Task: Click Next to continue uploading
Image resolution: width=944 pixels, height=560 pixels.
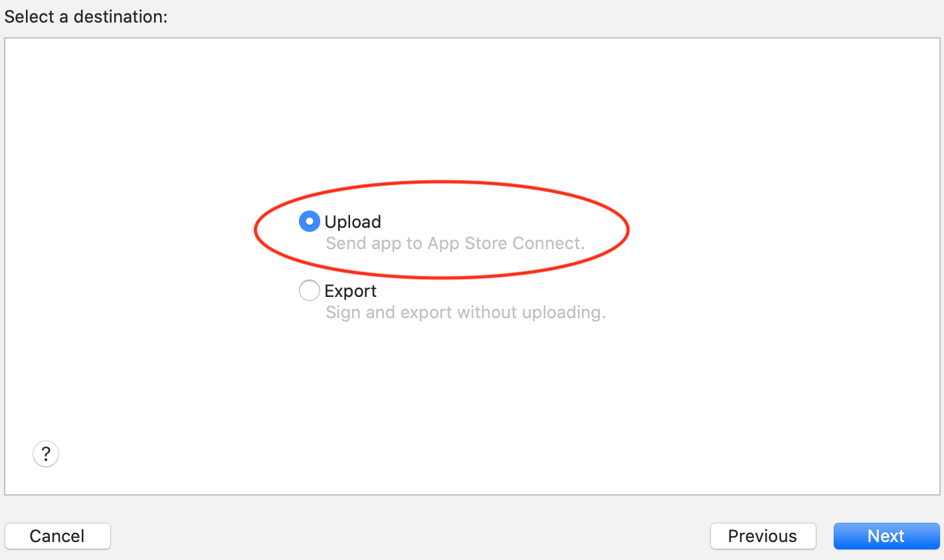Action: pos(886,536)
